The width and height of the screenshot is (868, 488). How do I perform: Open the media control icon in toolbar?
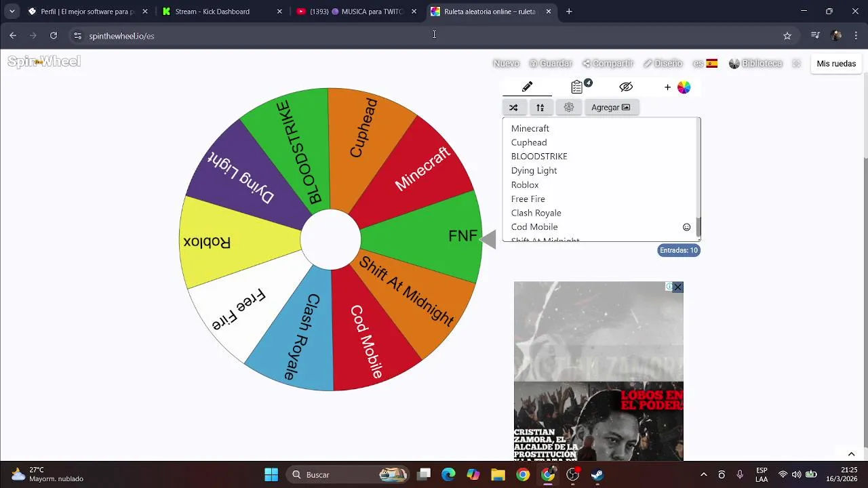pyautogui.click(x=815, y=36)
